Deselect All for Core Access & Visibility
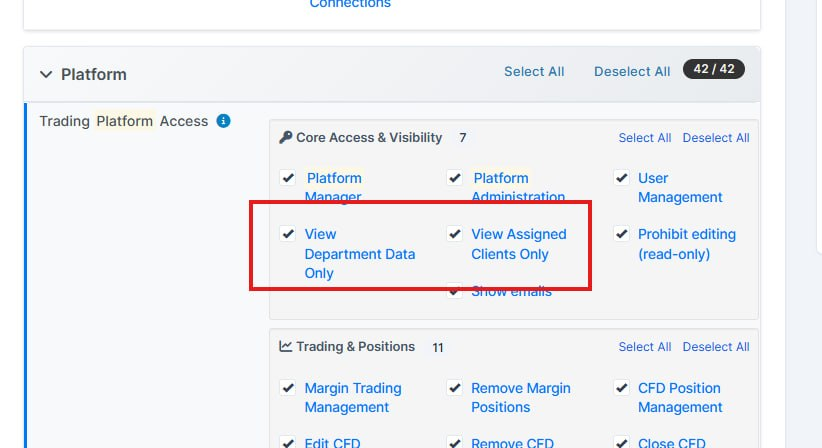Viewport: 822px width, 448px height. click(x=716, y=138)
